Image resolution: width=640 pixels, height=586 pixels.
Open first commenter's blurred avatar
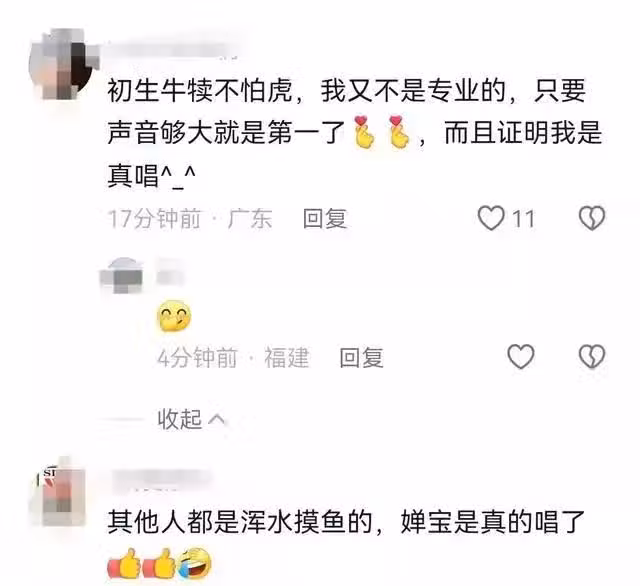pyautogui.click(x=63, y=64)
